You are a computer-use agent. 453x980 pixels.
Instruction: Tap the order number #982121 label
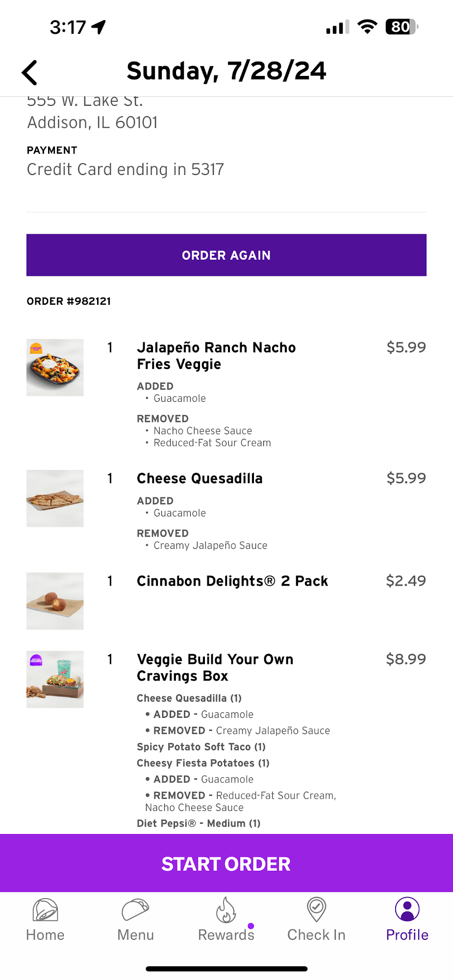click(x=69, y=301)
